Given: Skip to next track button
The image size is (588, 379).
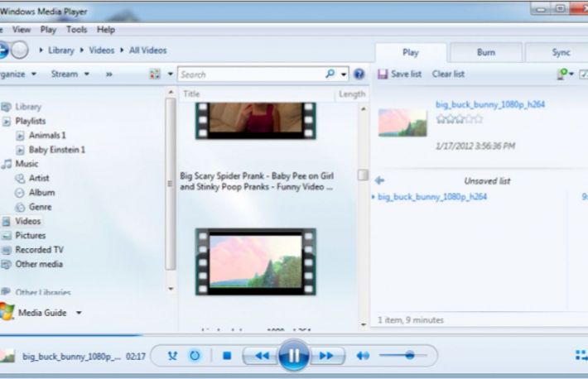Looking at the screenshot, I should [x=326, y=356].
